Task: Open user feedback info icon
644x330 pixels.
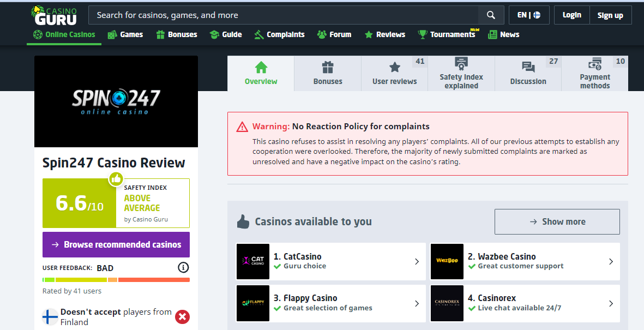Action: (183, 268)
